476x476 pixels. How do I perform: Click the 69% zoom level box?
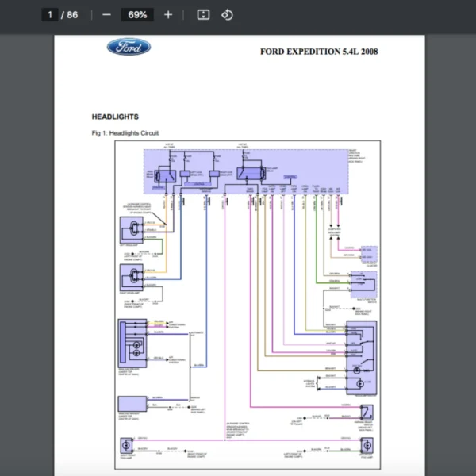[137, 15]
